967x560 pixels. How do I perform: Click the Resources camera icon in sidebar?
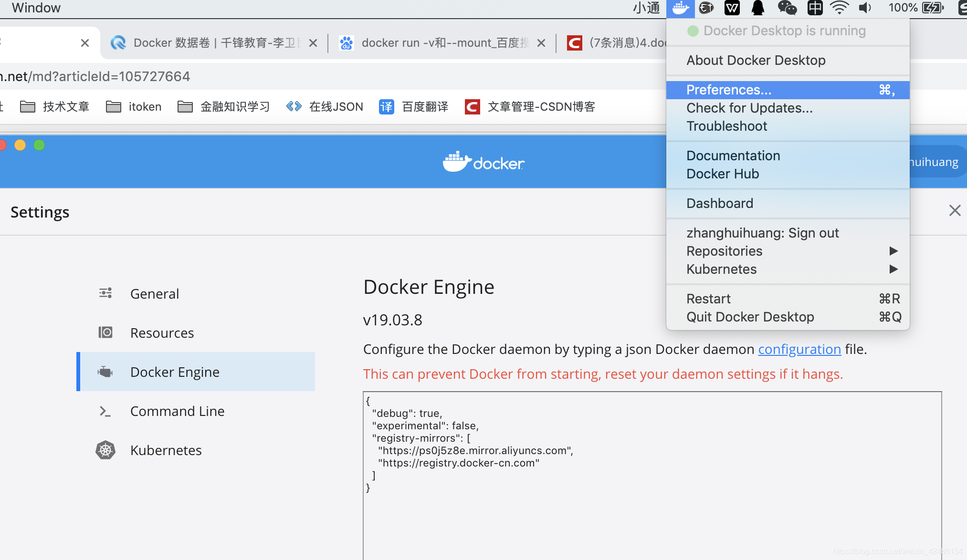105,332
